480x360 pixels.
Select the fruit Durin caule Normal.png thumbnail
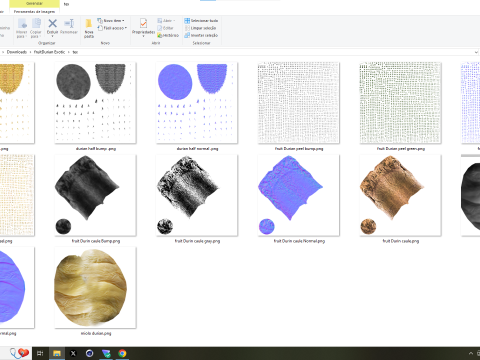(299, 199)
